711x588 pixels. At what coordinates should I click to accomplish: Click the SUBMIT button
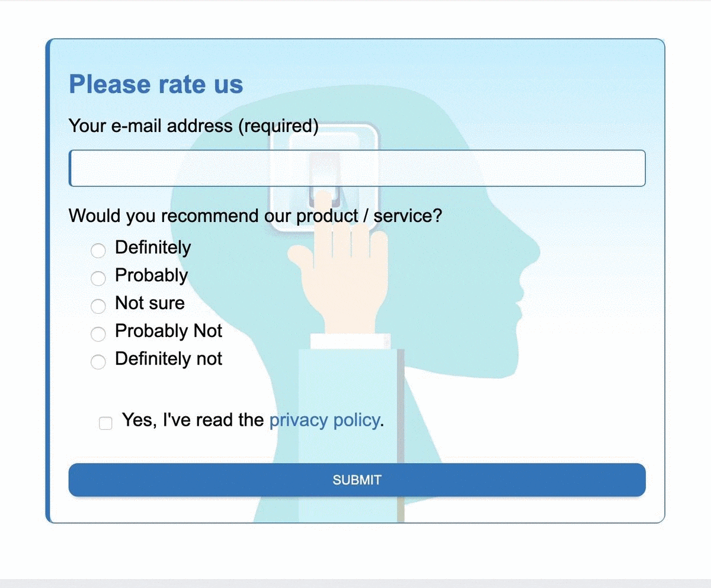[357, 480]
